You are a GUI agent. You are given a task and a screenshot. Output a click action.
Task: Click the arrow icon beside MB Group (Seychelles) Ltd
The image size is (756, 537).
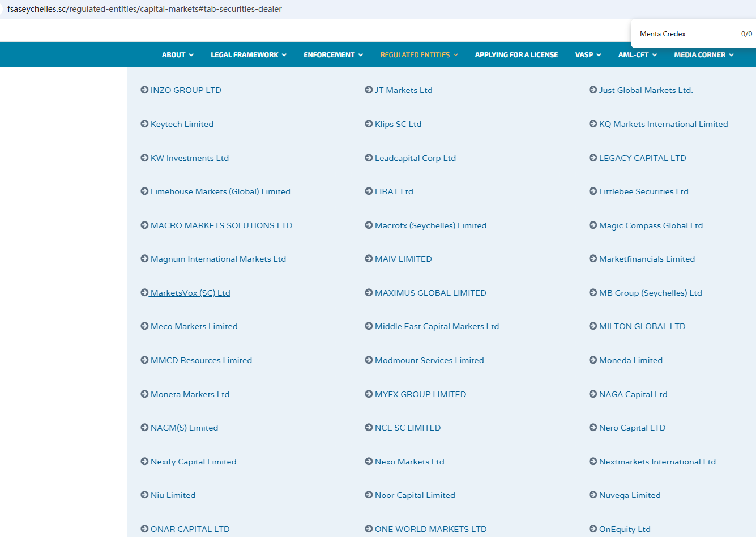593,292
